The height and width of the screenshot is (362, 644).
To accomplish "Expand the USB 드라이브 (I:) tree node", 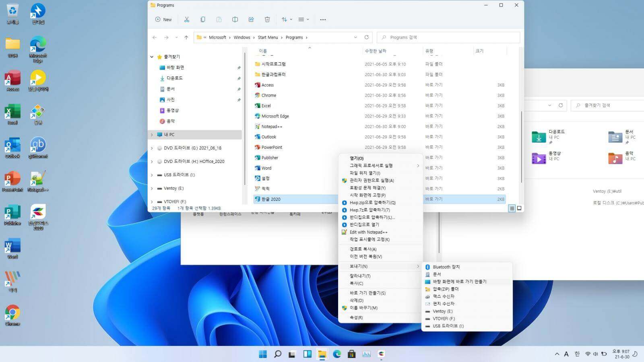I will (152, 175).
